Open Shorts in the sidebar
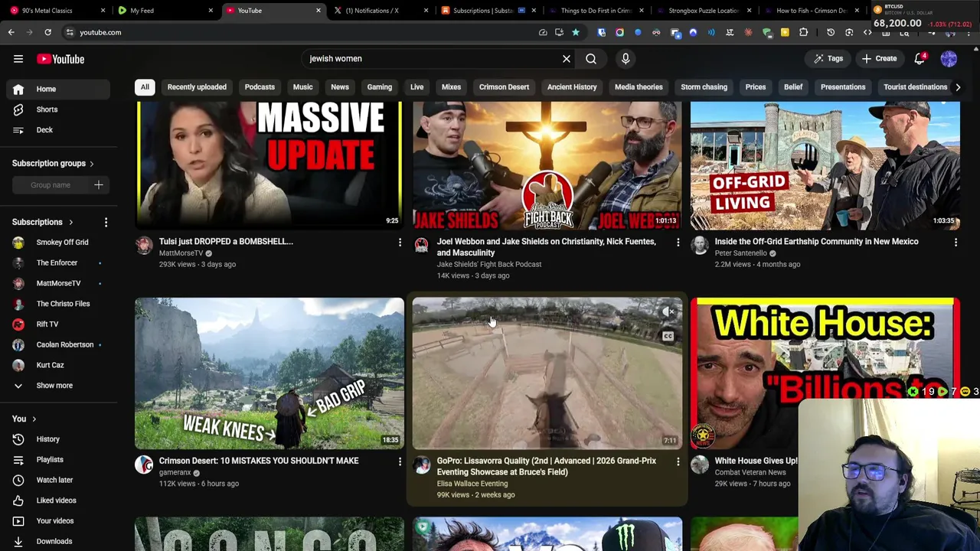Viewport: 980px width, 551px height. [x=58, y=109]
